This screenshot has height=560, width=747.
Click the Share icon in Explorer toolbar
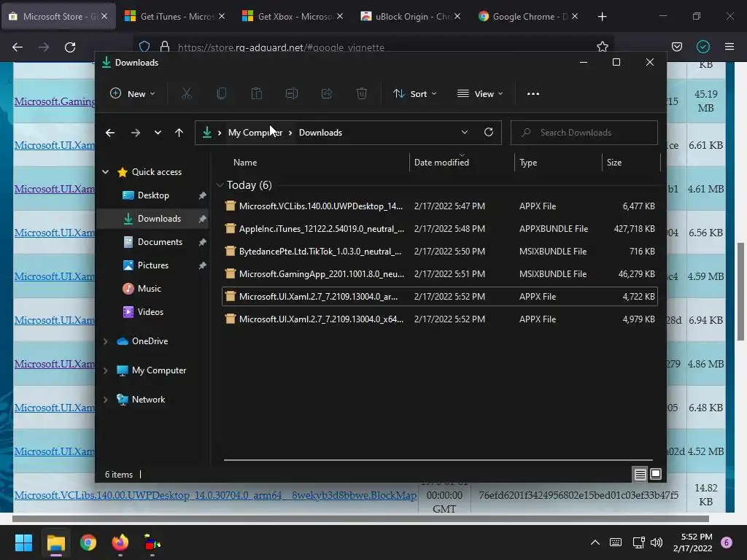click(327, 94)
